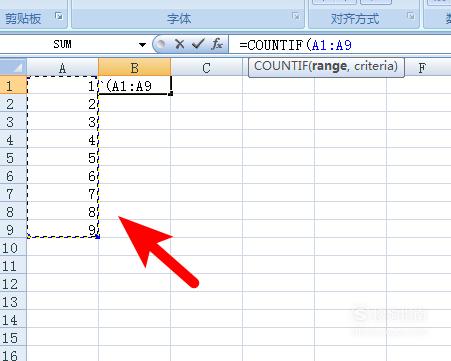Select column F header
Image resolution: width=451 pixels, height=361 pixels.
click(x=422, y=68)
